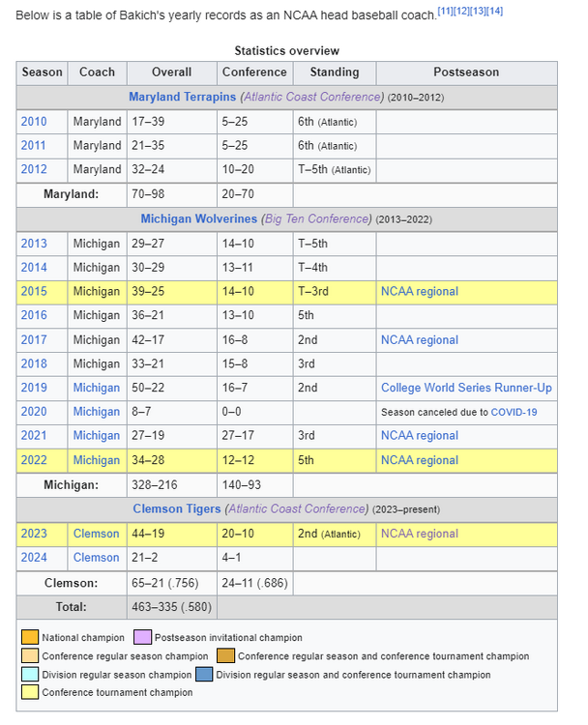Screen dimensions: 588x725
Task: Click the COVID-19 link in the 2020 row
Action: tap(514, 413)
